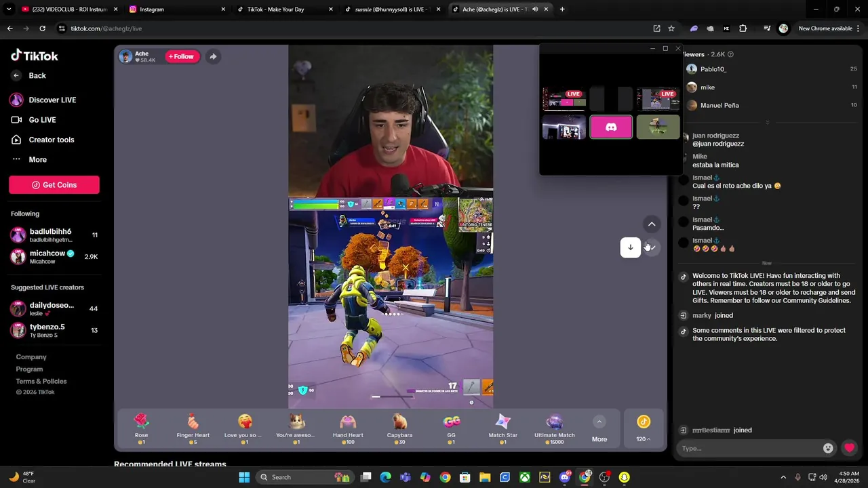The height and width of the screenshot is (488, 868).
Task: Click the down arrow button beside video
Action: [x=630, y=247]
